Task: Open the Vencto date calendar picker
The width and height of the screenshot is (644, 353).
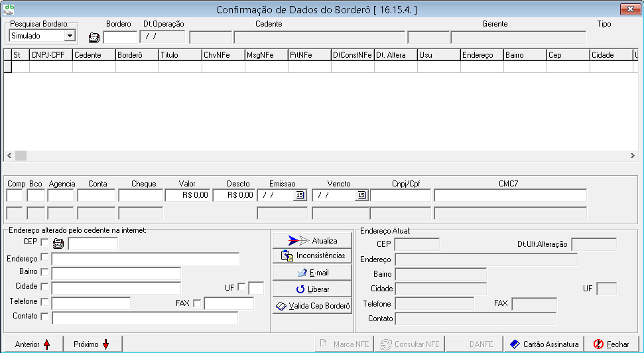Action: [x=361, y=195]
